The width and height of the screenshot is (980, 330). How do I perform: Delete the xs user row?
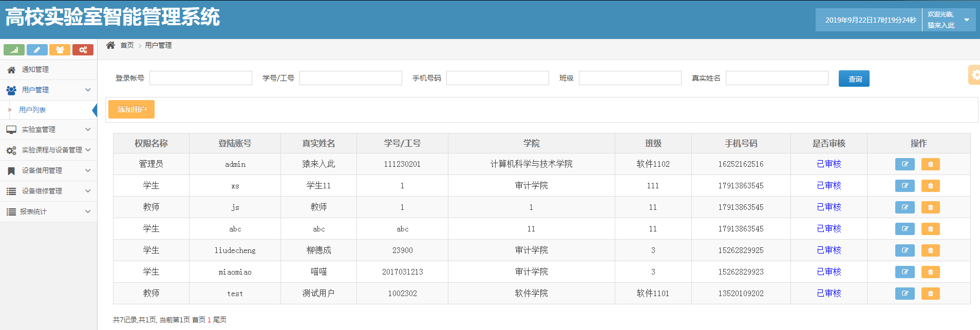click(x=931, y=186)
